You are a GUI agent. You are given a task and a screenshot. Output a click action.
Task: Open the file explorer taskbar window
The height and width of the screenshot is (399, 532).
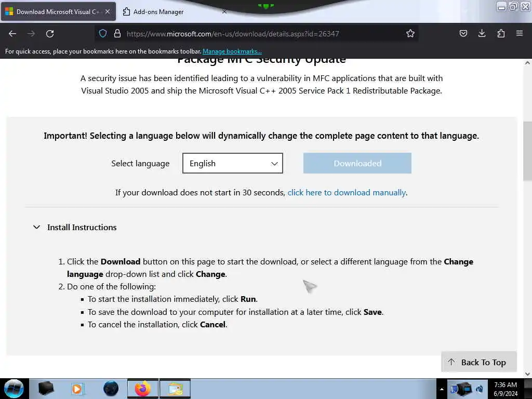(x=175, y=389)
